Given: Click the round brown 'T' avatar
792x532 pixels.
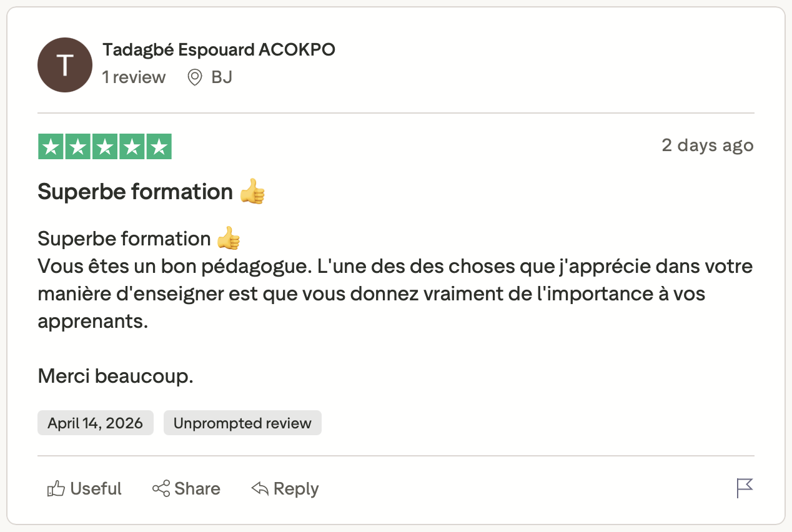Looking at the screenshot, I should tap(65, 65).
